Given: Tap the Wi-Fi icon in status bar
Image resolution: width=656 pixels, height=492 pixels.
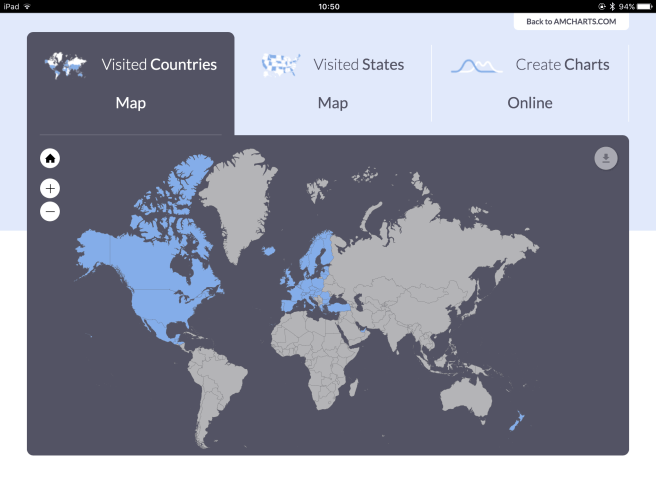Looking at the screenshot, I should tap(27, 6).
